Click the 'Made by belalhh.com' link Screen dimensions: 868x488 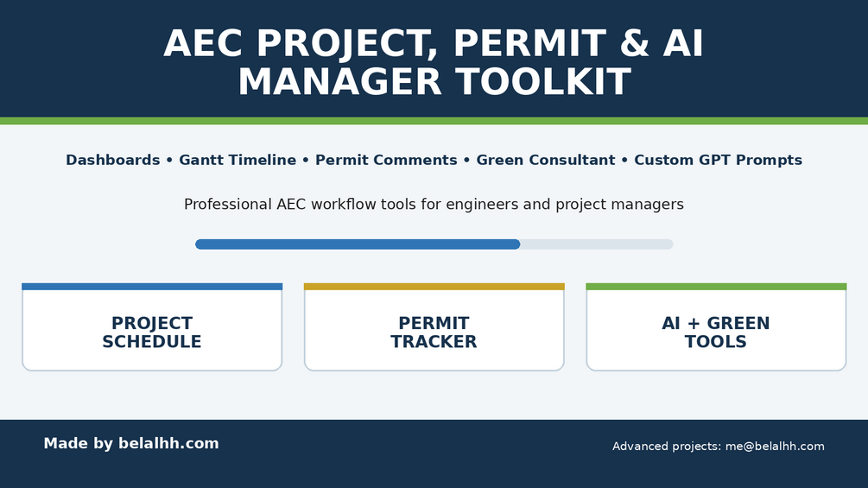(x=131, y=444)
